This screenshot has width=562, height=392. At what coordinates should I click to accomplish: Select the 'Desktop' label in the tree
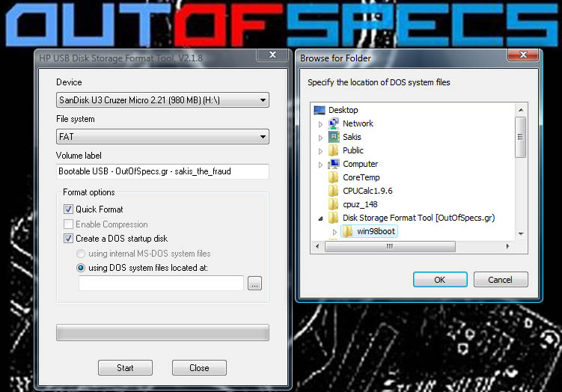(343, 110)
